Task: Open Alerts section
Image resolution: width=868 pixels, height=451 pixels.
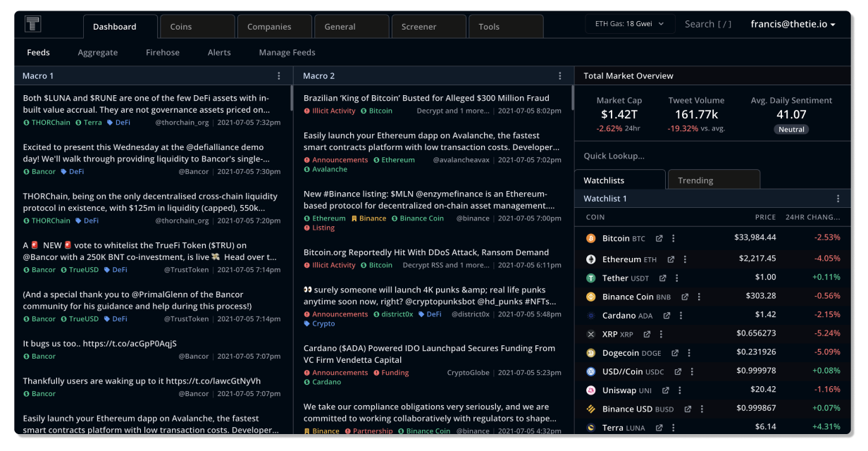Action: tap(219, 53)
